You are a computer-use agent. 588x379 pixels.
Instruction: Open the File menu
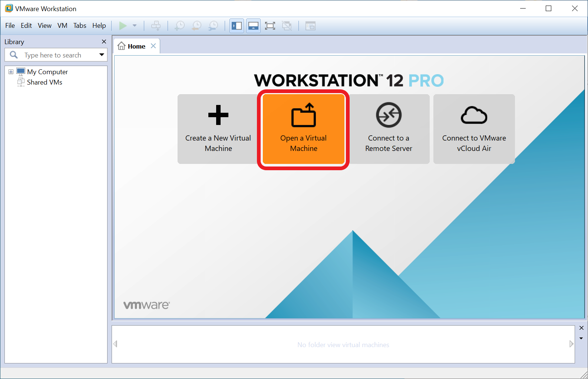10,26
